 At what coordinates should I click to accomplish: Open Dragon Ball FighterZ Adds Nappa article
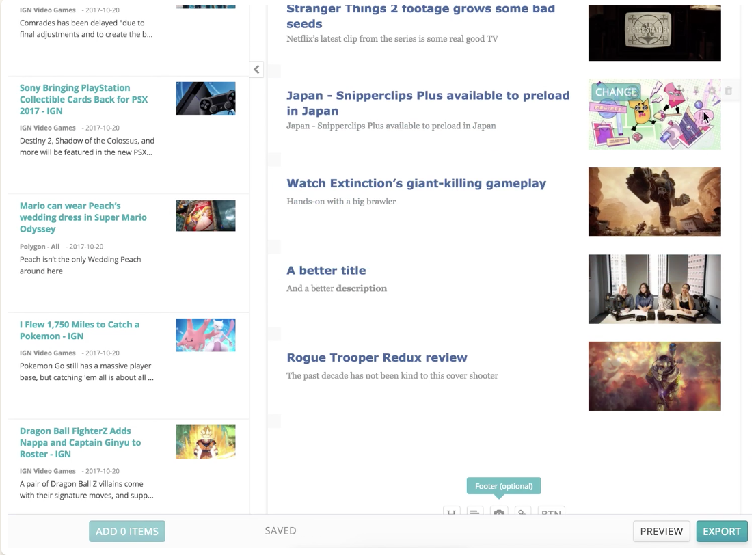81,443
